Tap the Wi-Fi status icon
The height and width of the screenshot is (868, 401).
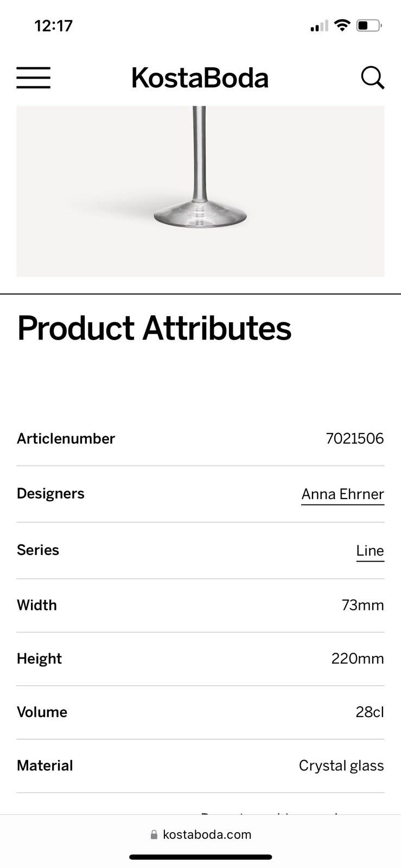[342, 25]
